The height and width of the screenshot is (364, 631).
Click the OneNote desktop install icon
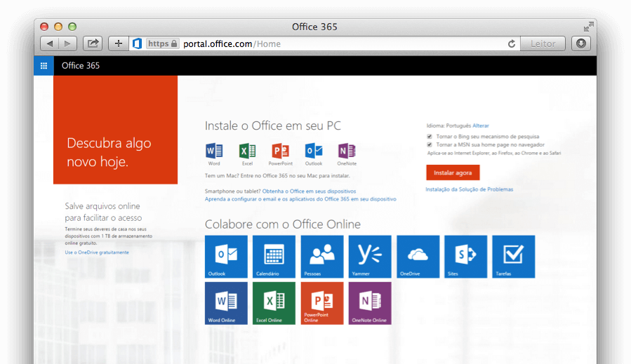click(x=347, y=151)
